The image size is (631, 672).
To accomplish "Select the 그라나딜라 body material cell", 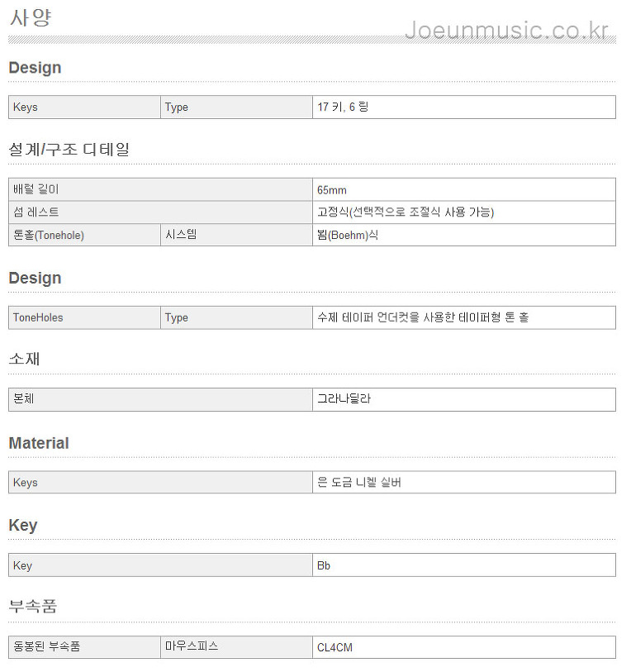I will click(464, 399).
